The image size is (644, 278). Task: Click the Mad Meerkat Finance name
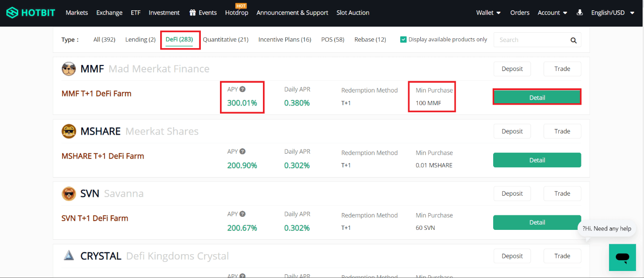[159, 69]
